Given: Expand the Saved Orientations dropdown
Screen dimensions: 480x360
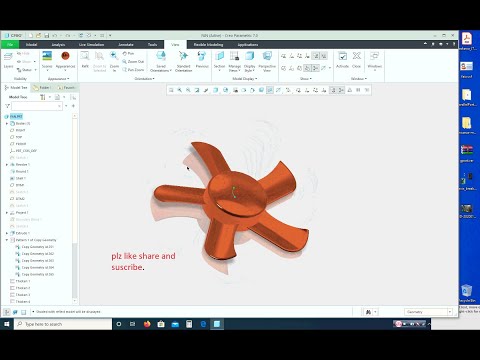Looking at the screenshot, I should [161, 61].
